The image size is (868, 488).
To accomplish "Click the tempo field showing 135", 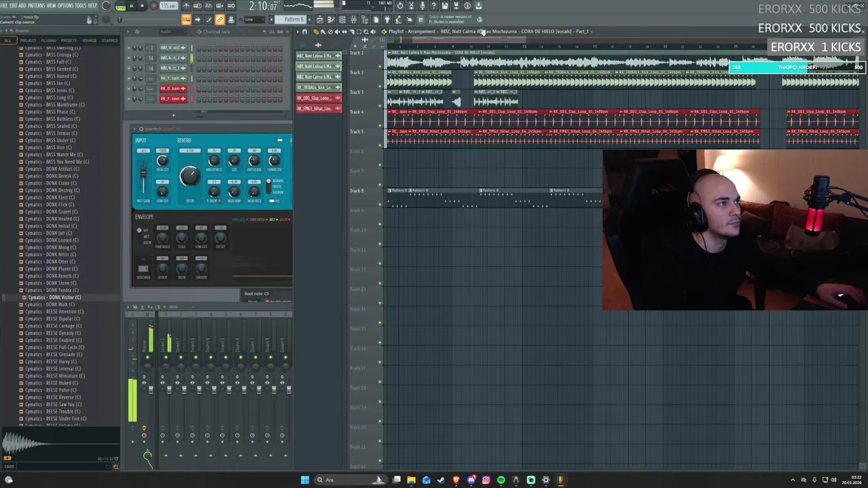I will (x=167, y=6).
